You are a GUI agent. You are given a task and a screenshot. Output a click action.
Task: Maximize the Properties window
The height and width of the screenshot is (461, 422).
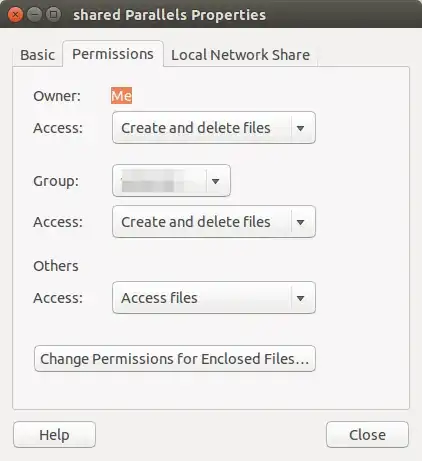click(53, 15)
